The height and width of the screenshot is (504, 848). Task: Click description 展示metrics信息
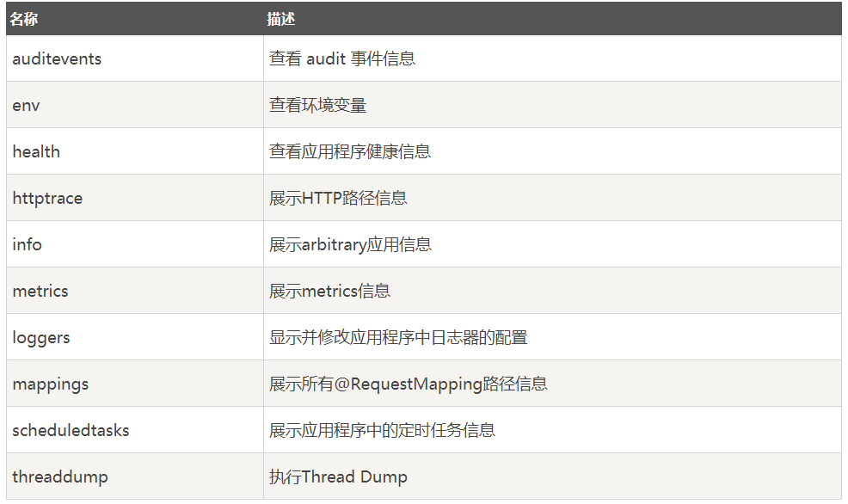pos(330,291)
